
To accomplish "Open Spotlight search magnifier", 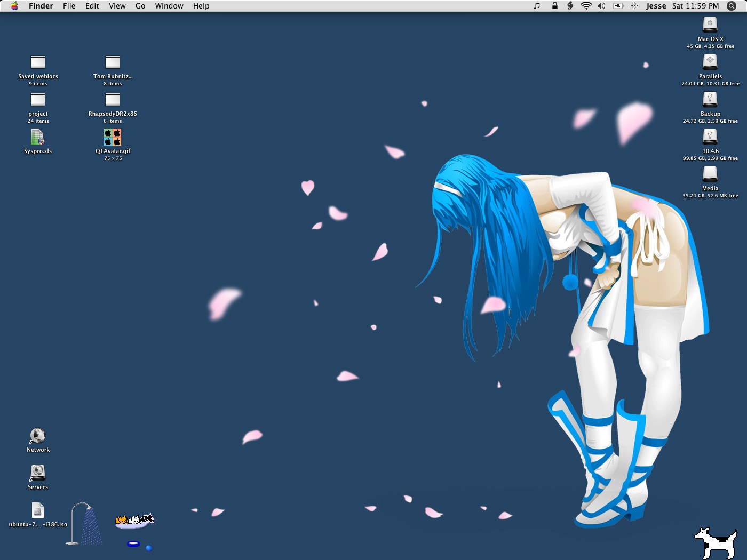I will pyautogui.click(x=732, y=6).
